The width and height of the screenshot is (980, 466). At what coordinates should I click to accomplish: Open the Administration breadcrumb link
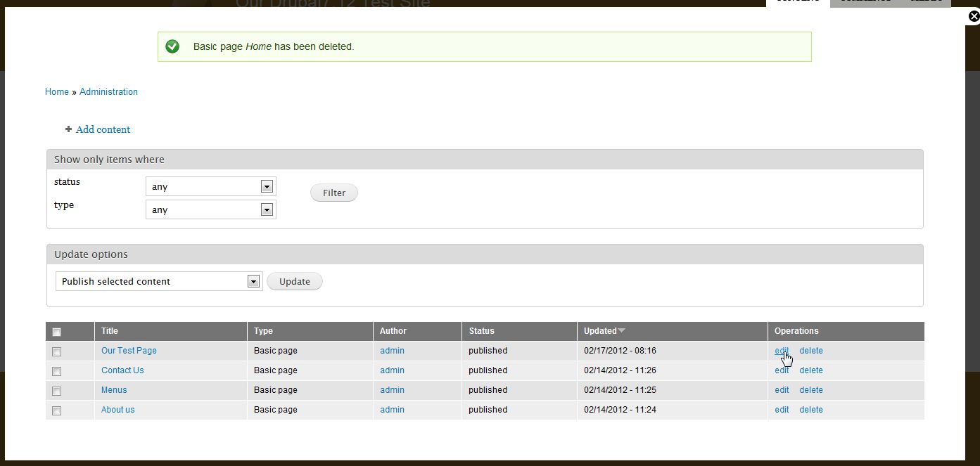pos(108,91)
